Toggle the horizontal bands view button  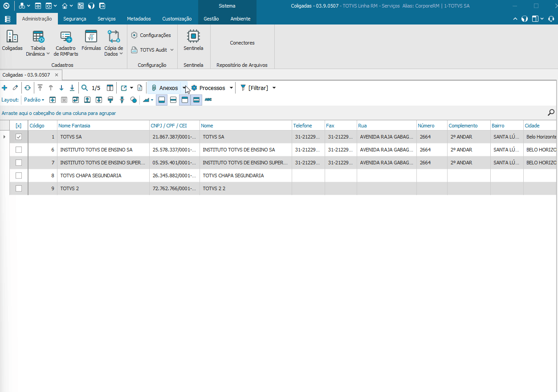coord(196,100)
